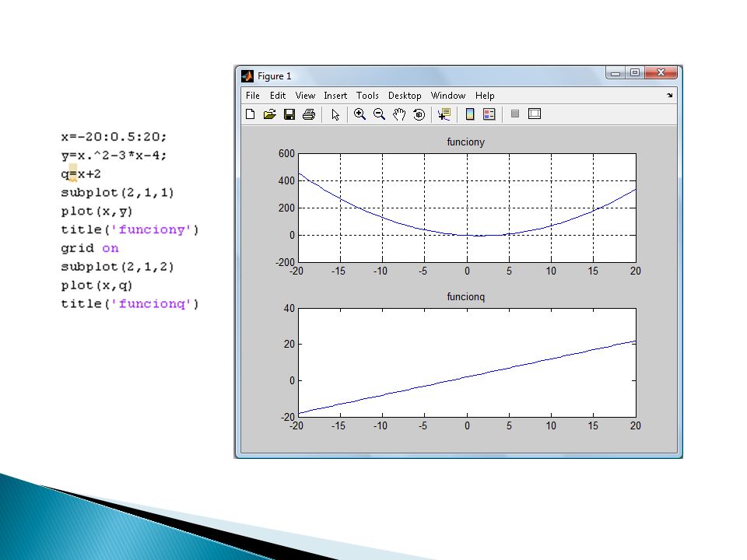Image resolution: width=747 pixels, height=560 pixels.
Task: Open the Desktop menu
Action: click(x=405, y=96)
